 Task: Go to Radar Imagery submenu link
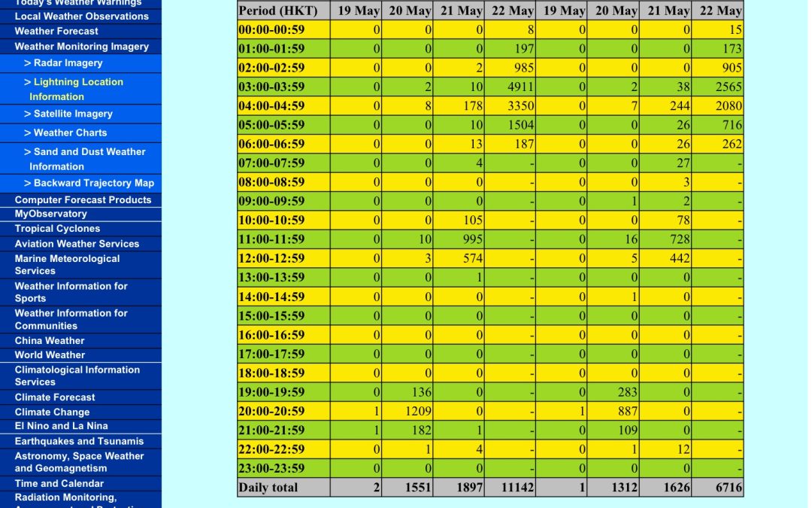68,63
